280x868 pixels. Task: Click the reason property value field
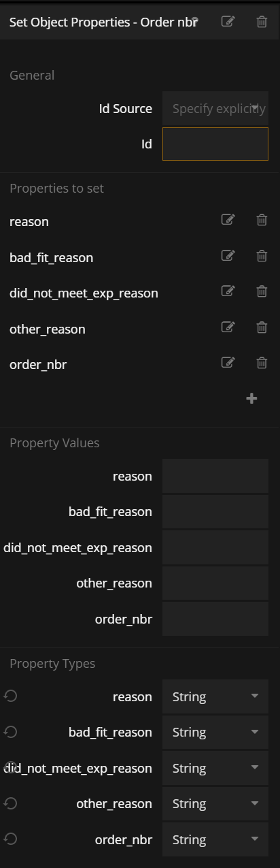(215, 476)
